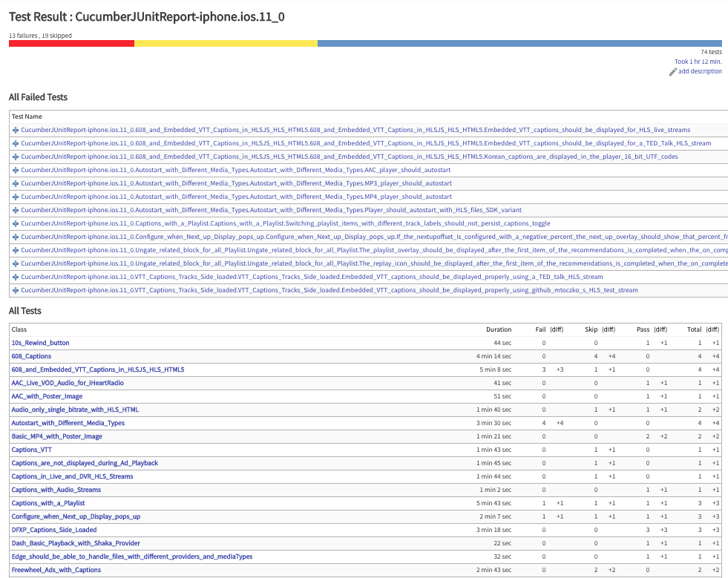Click the Duration column header

pyautogui.click(x=499, y=329)
